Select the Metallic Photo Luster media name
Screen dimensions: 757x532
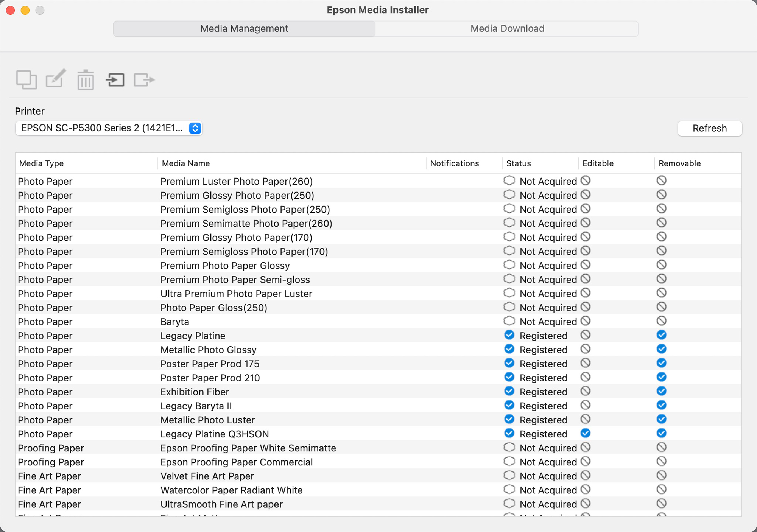point(207,420)
